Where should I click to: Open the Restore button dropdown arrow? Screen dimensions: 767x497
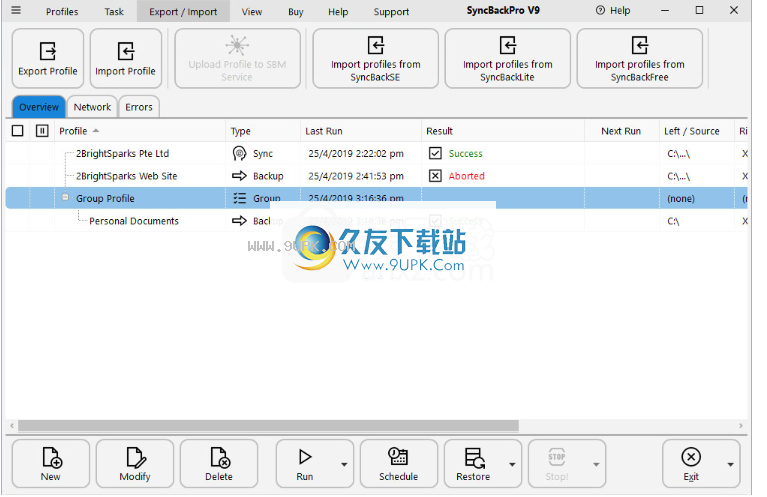512,464
